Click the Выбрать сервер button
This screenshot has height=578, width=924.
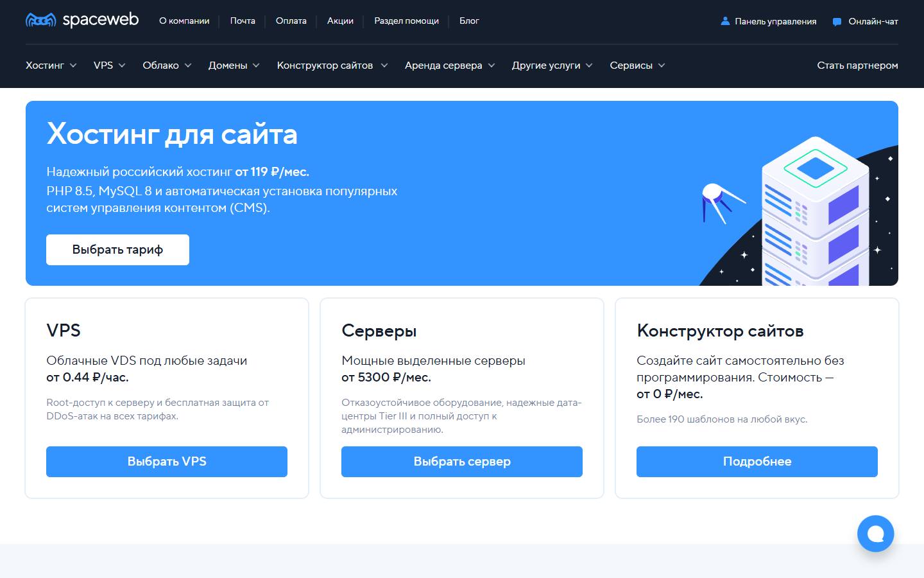pyautogui.click(x=462, y=462)
